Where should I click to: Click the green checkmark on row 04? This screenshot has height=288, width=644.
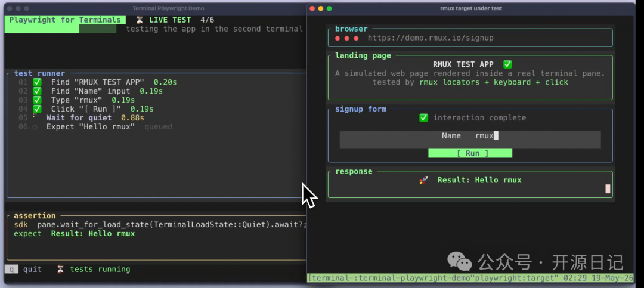[37, 109]
